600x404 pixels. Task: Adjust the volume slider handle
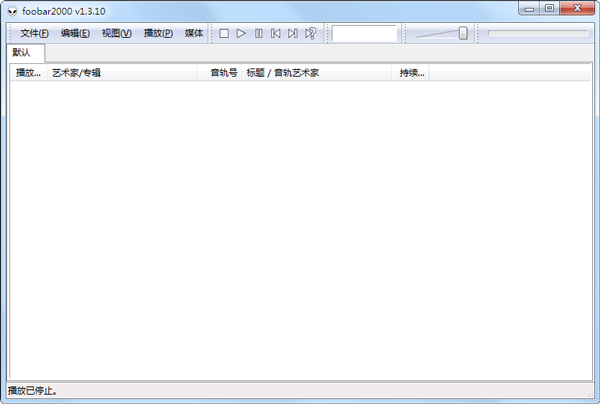(463, 33)
